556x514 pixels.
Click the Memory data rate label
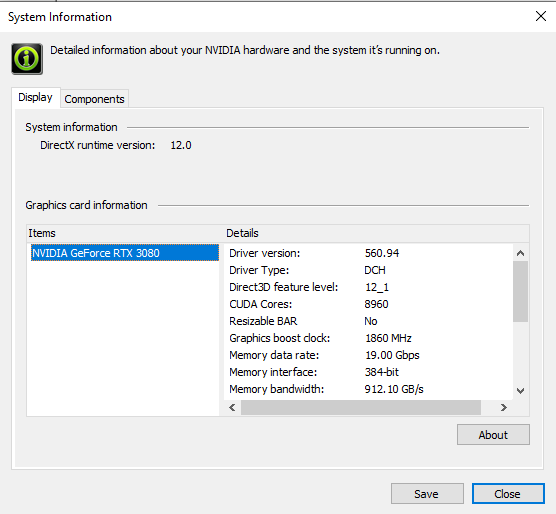click(274, 355)
